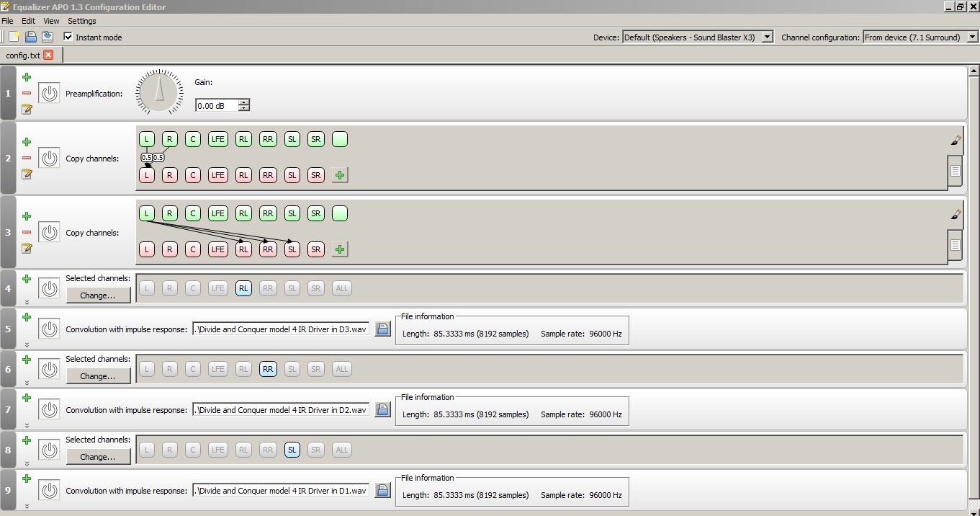Open the Settings menu

click(x=81, y=21)
